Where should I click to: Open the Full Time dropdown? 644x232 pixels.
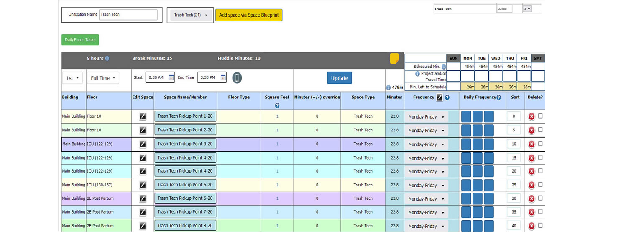pyautogui.click(x=103, y=78)
